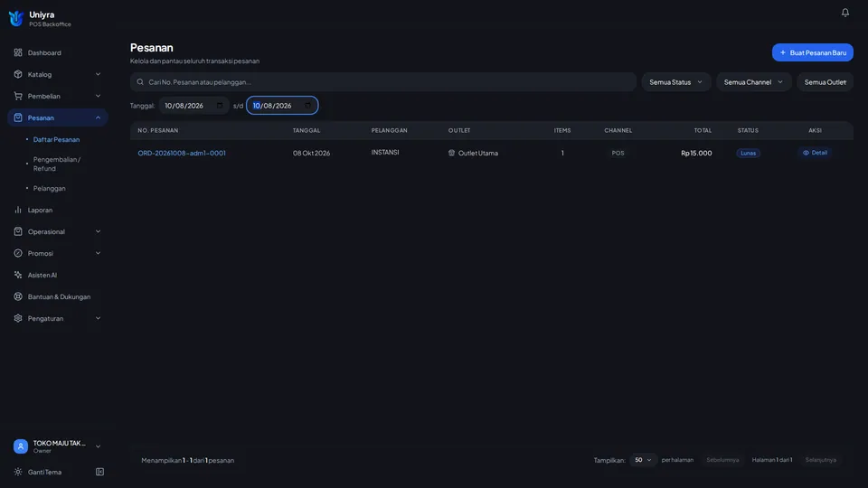Click the Promosi percent icon
868x488 pixels.
[18, 253]
